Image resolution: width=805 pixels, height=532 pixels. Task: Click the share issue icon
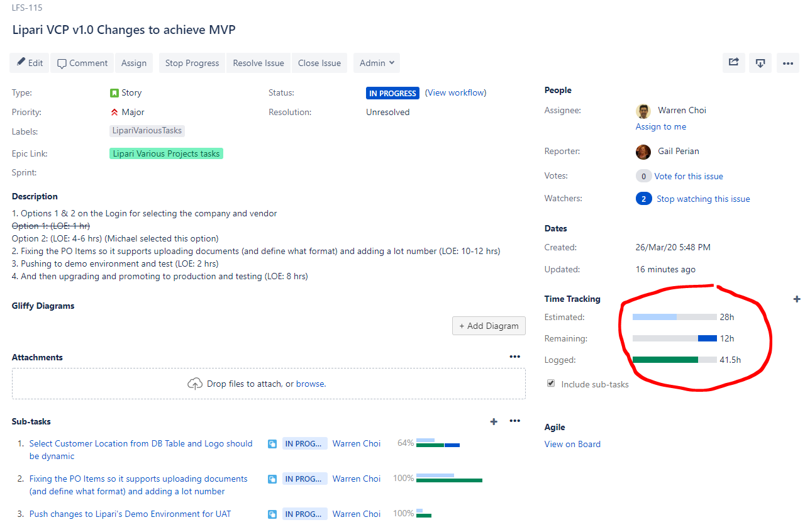pyautogui.click(x=734, y=63)
